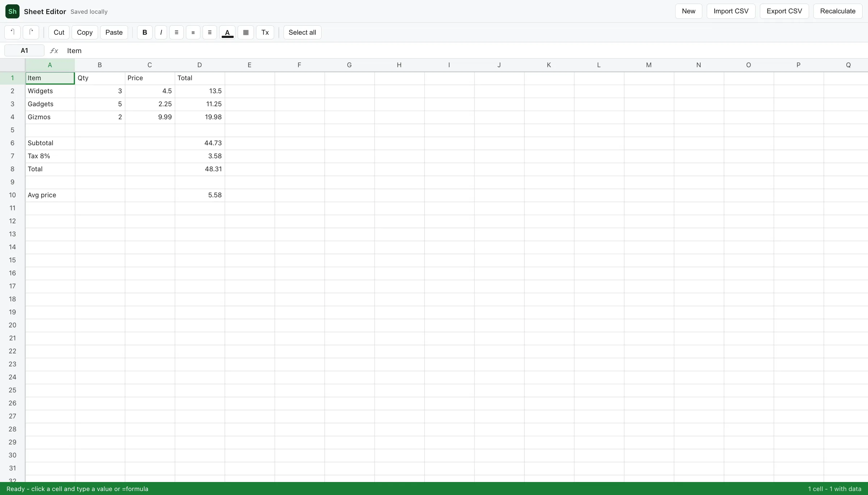Clear formatting with Tx icon
The height and width of the screenshot is (495, 868).
265,32
